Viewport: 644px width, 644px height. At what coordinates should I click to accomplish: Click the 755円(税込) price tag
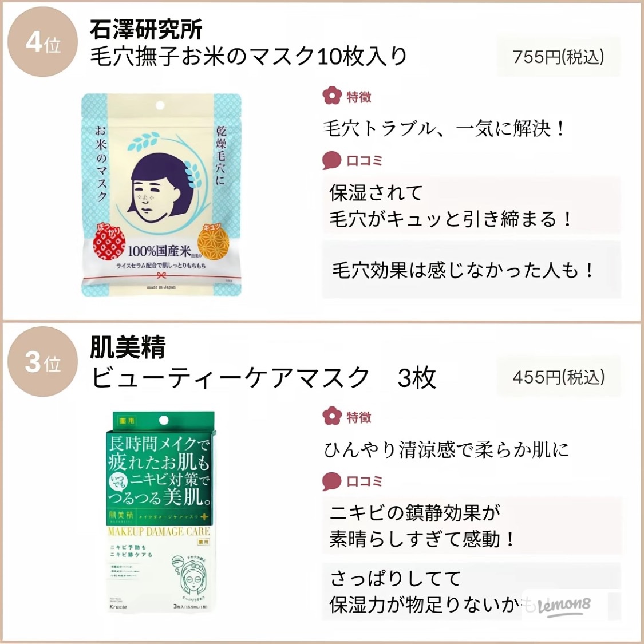point(559,56)
